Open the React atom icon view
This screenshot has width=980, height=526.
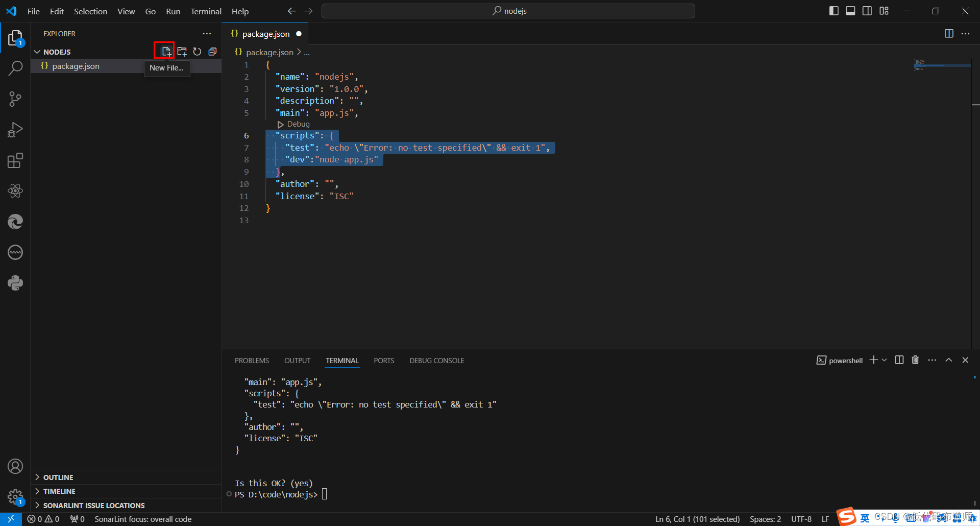[x=15, y=191]
